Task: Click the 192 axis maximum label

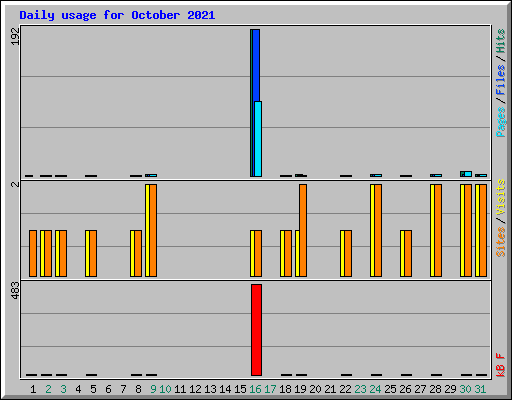Action: [15, 36]
